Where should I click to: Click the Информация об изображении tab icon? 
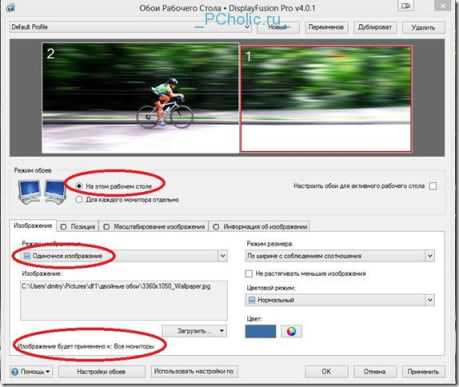216,227
